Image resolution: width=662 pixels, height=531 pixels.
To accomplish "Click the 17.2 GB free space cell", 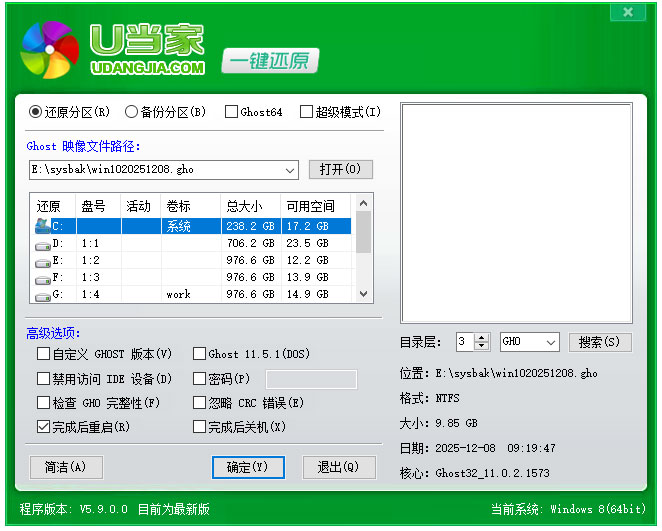I will (x=316, y=226).
